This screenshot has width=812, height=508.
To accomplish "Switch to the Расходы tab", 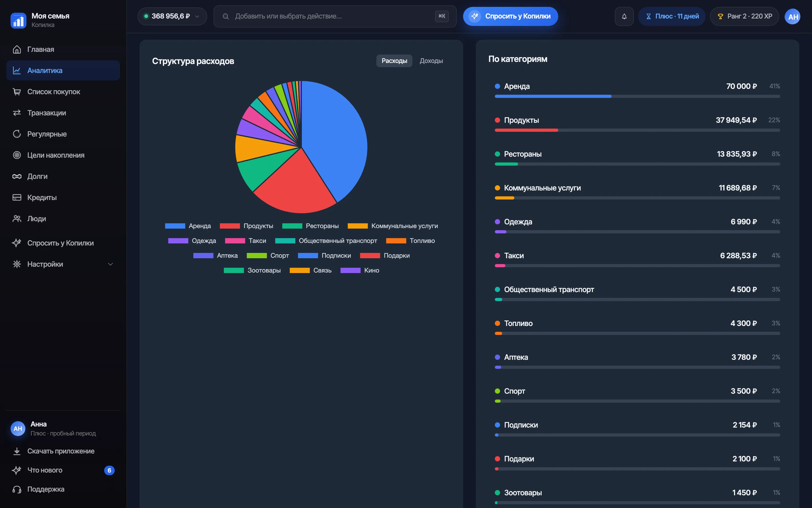I will click(394, 61).
